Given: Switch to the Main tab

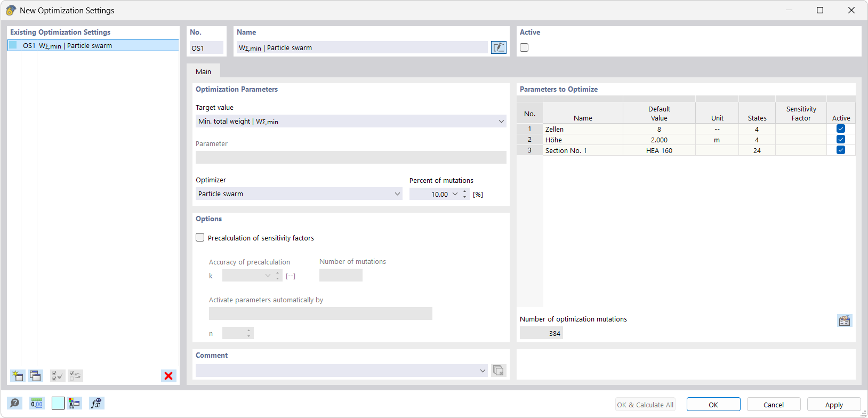Looking at the screenshot, I should (x=203, y=71).
